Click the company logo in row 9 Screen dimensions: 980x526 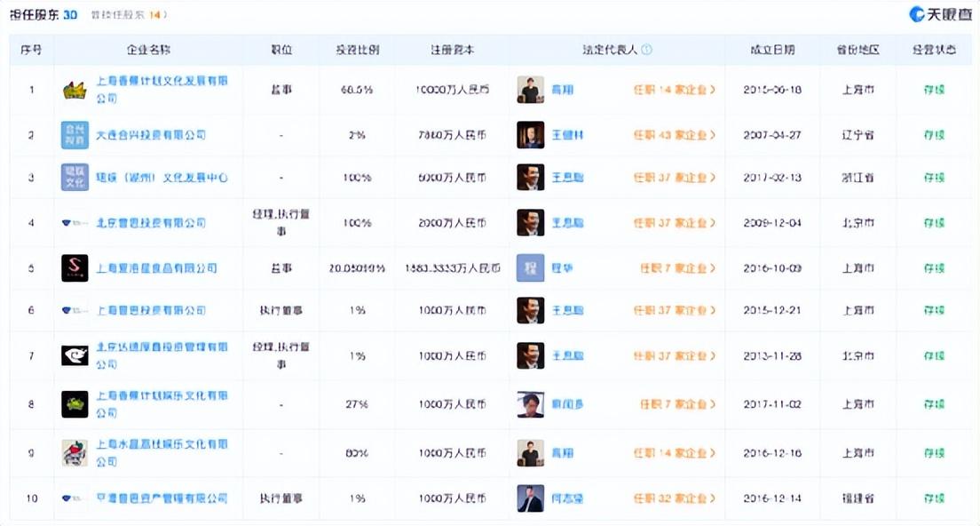[75, 452]
